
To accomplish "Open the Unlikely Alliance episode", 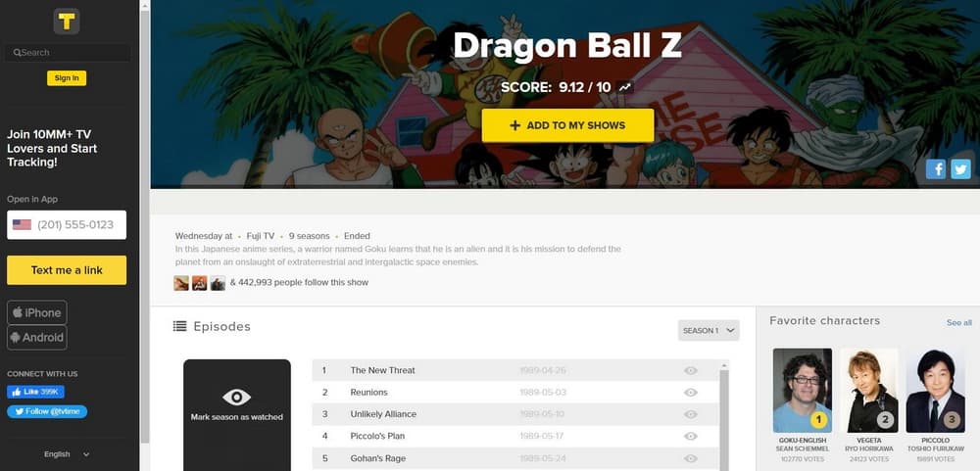I will pos(383,414).
